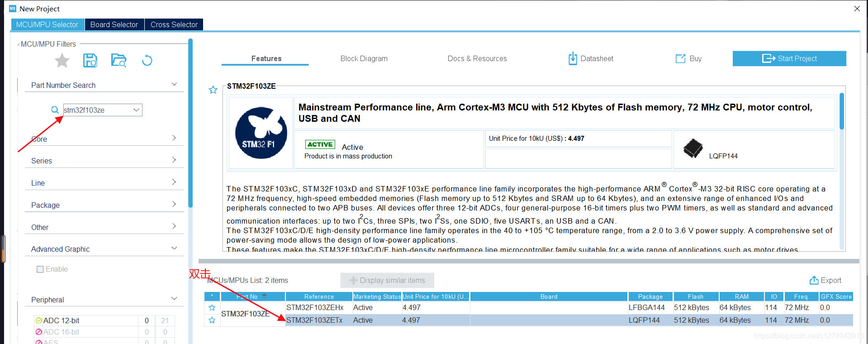Sort by IO column header
Image resolution: width=868 pixels, height=344 pixels.
click(x=774, y=296)
